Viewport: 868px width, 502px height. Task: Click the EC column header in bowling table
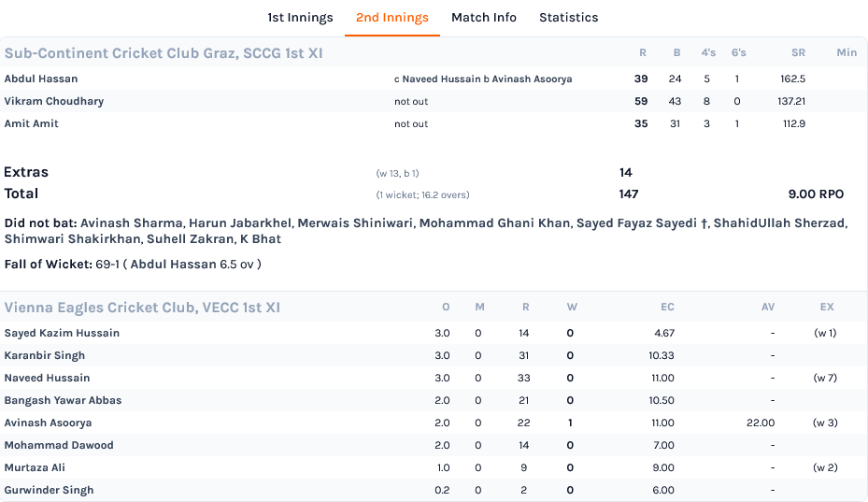pos(667,307)
